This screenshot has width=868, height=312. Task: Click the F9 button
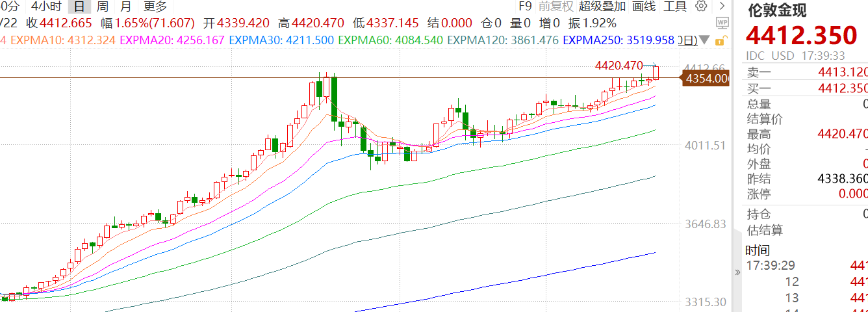click(x=525, y=6)
